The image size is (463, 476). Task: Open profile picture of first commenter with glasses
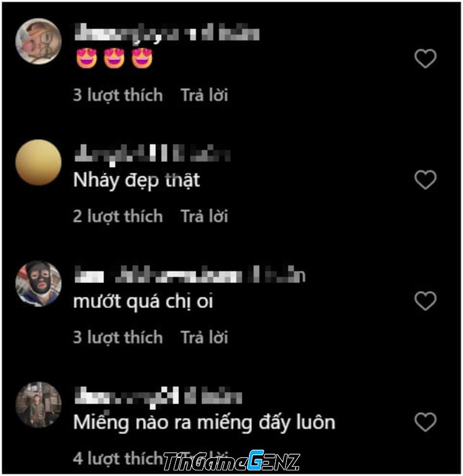(38, 42)
